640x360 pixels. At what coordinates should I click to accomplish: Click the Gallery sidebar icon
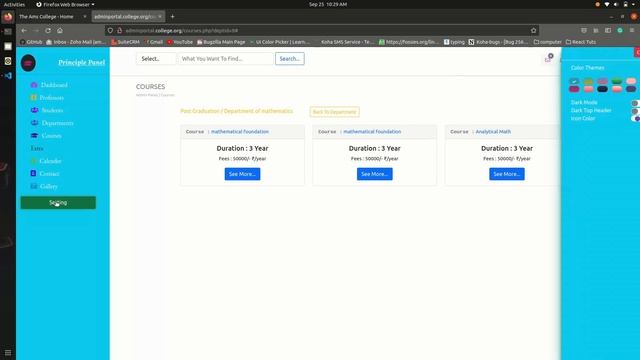(x=33, y=186)
